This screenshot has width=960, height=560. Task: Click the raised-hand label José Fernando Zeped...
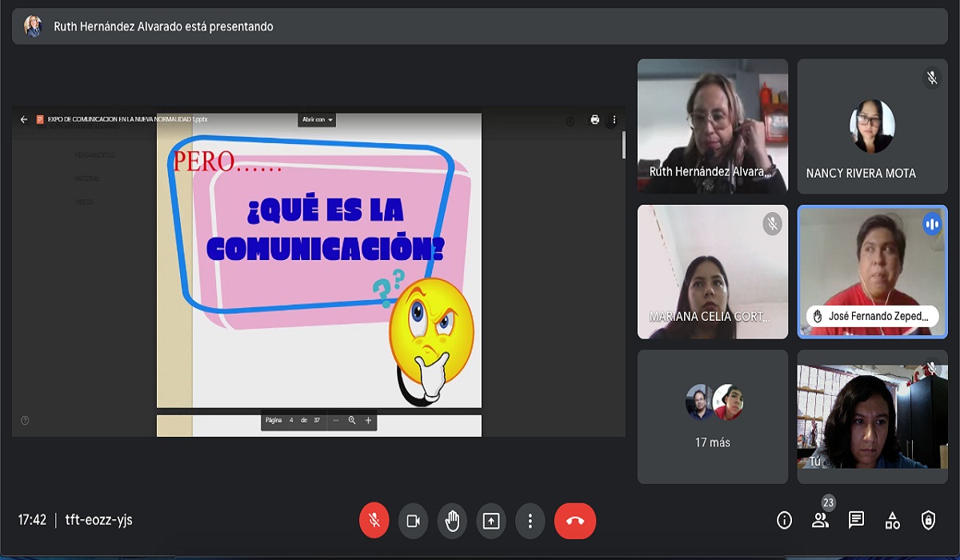873,316
